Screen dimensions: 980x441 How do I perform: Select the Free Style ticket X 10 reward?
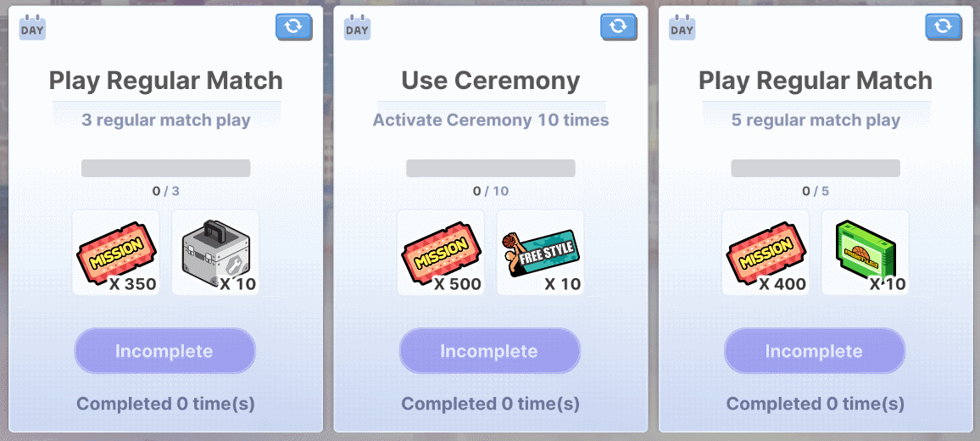coord(541,253)
